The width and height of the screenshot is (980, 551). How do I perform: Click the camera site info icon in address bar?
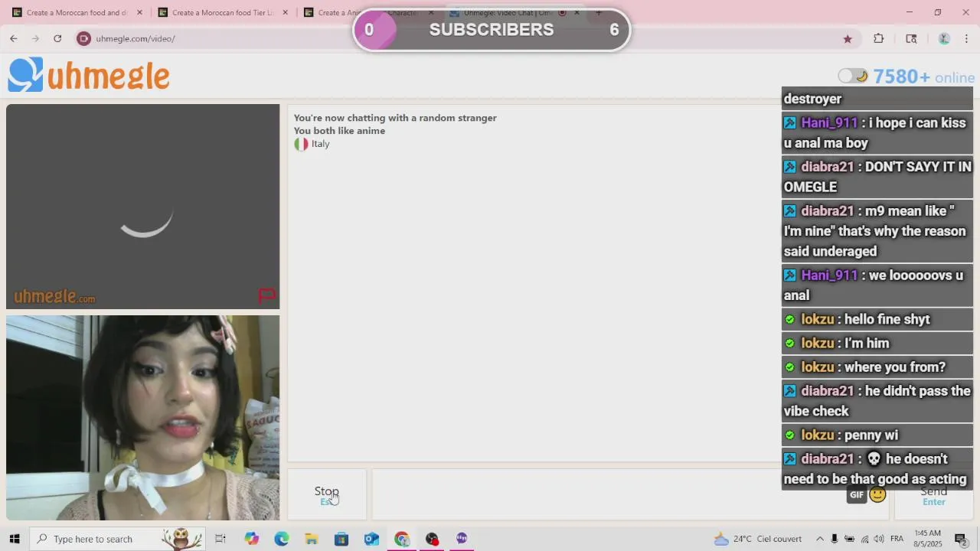pyautogui.click(x=84, y=38)
